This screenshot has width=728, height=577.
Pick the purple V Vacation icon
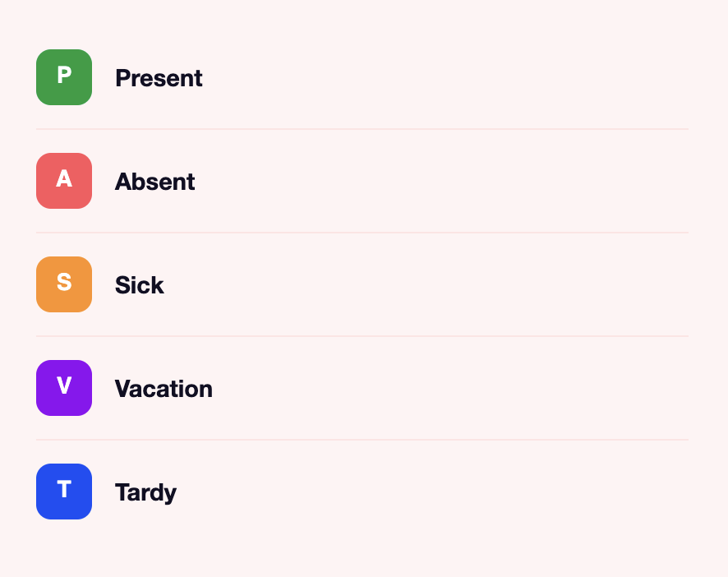pos(64,388)
